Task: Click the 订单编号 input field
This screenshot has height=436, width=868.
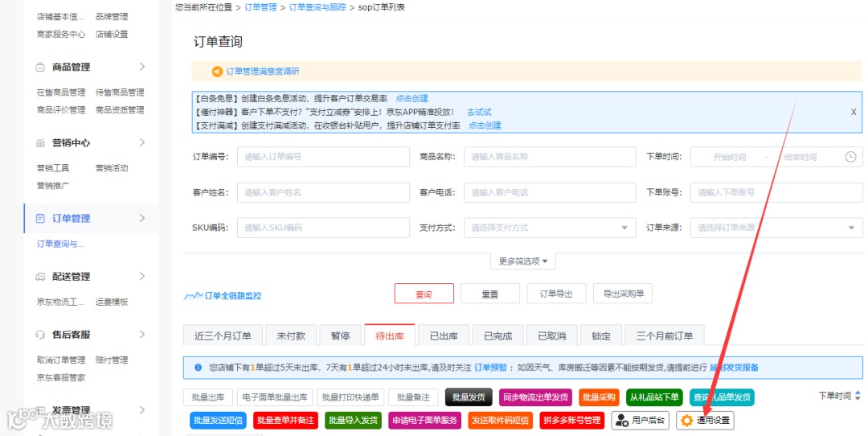Action: point(323,157)
